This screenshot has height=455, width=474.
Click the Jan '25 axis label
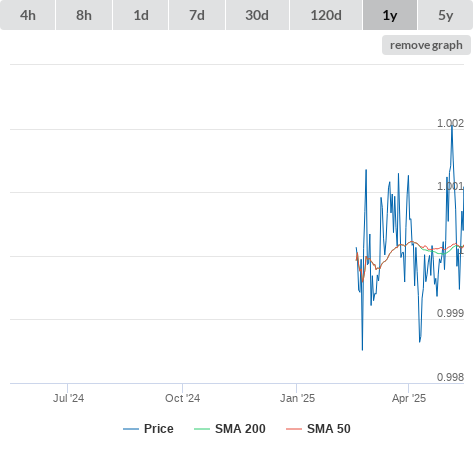pyautogui.click(x=297, y=398)
